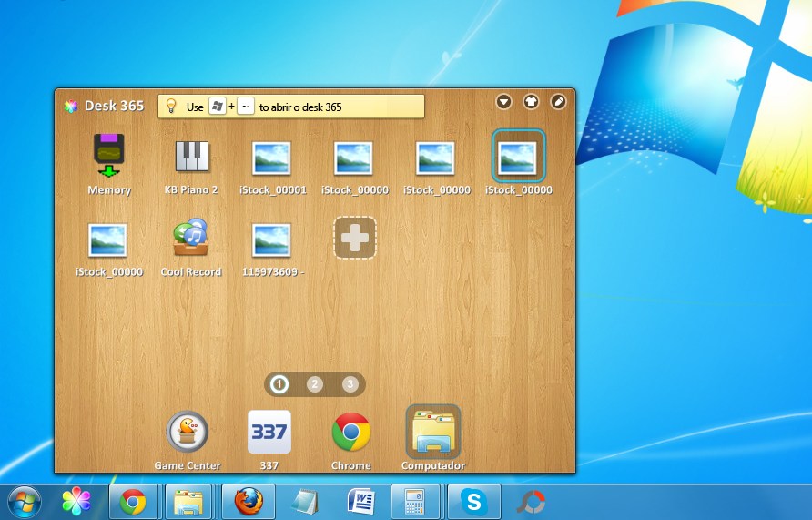Click the dashed plus add-shortcut tile
The height and width of the screenshot is (520, 812).
coord(355,238)
